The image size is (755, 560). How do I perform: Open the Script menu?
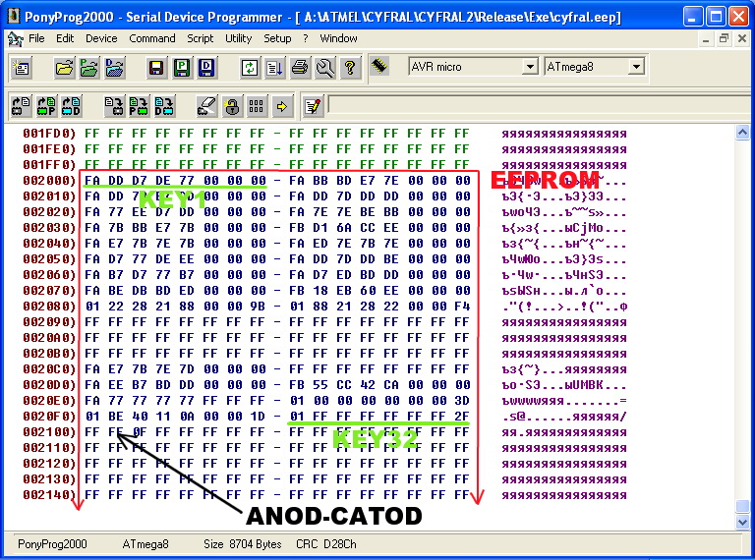tap(200, 38)
